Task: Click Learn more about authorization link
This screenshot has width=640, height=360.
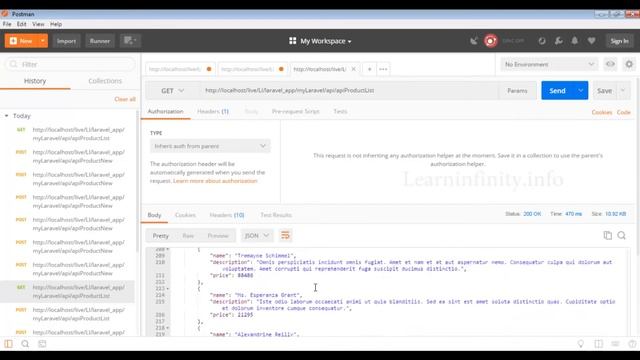Action: click(215, 181)
